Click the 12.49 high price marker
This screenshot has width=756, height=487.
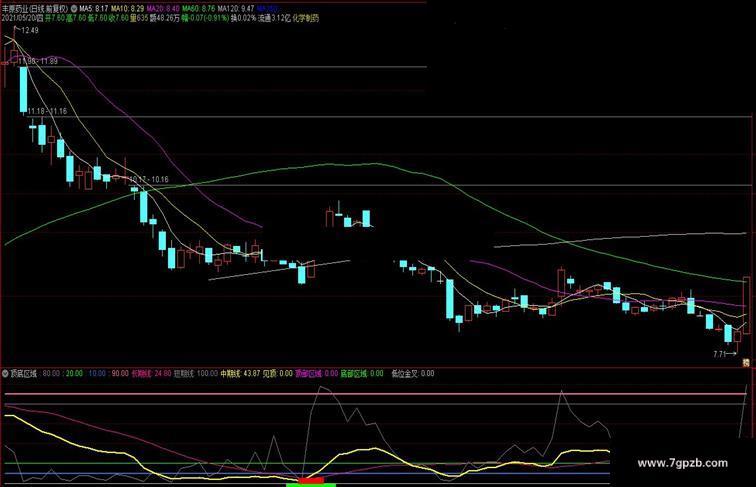30,30
